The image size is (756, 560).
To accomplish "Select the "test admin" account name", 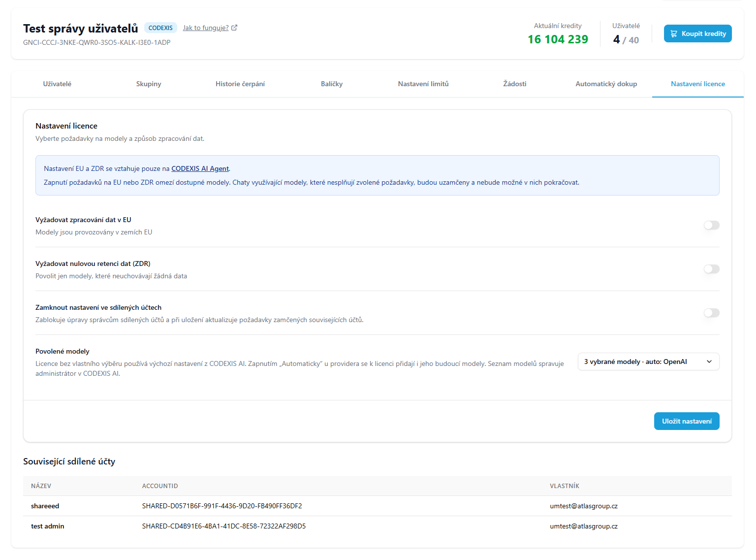I will click(x=48, y=526).
